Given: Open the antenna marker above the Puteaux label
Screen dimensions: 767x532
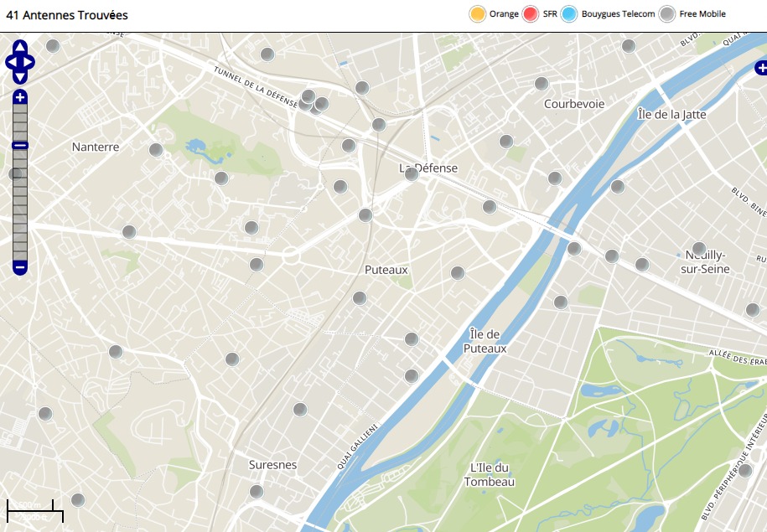Looking at the screenshot, I should pyautogui.click(x=365, y=215).
